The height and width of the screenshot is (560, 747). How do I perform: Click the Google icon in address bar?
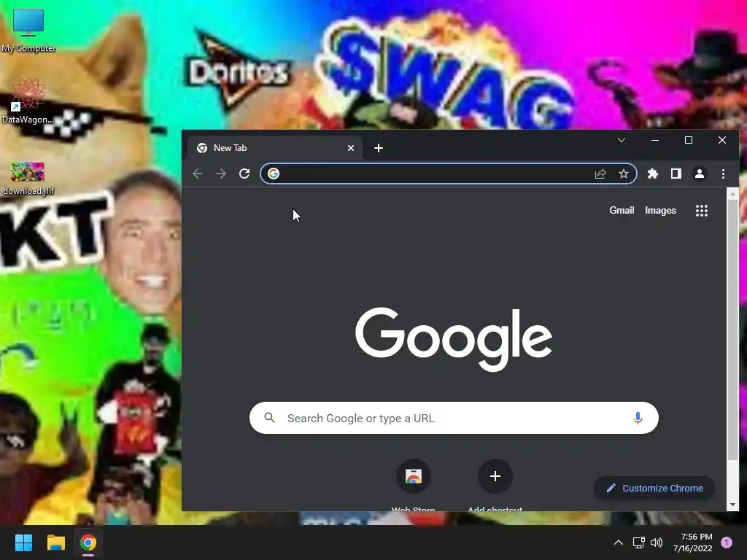coord(274,174)
